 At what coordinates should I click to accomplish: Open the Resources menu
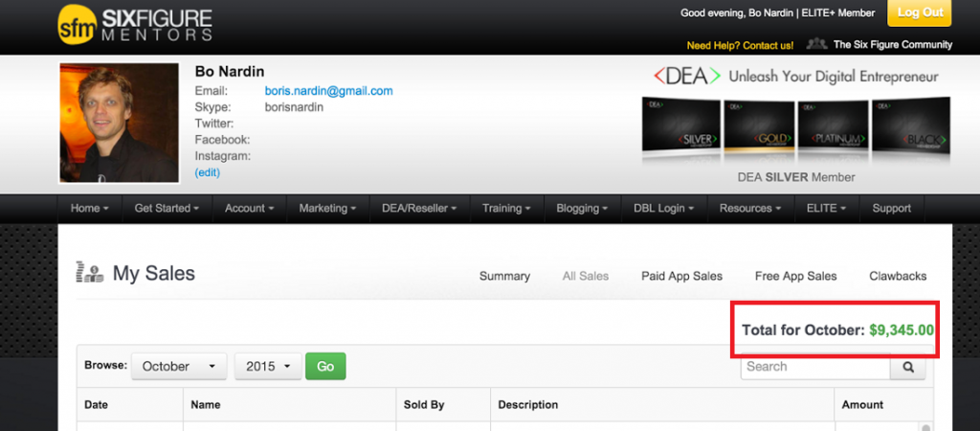tap(750, 208)
